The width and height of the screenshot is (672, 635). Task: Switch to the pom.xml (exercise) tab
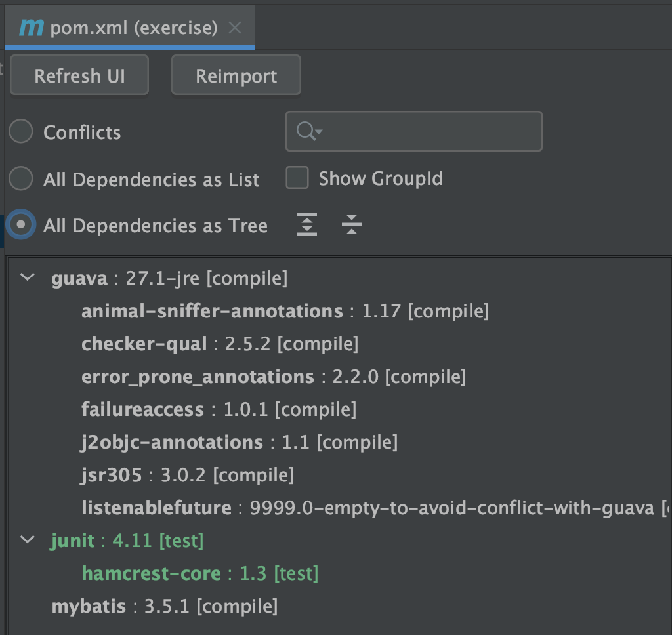pos(133,28)
